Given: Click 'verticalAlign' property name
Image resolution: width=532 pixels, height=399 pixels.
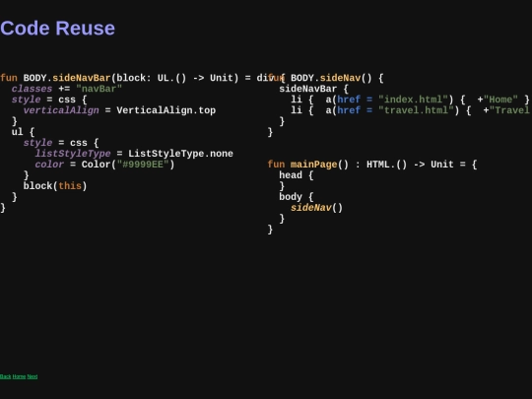Looking at the screenshot, I should pyautogui.click(x=61, y=110).
